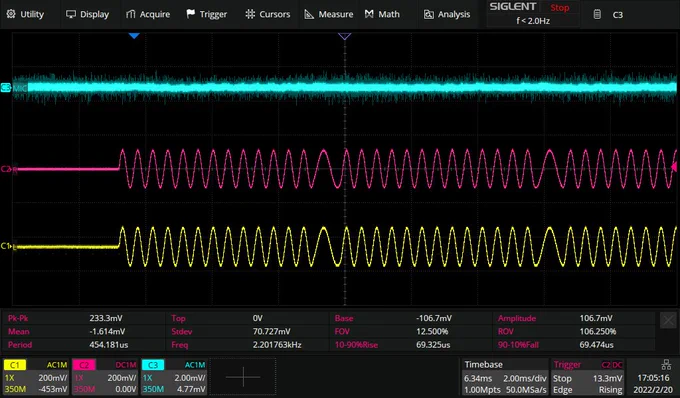680x398 pixels.
Task: Open the Analysis menu
Action: coord(447,14)
